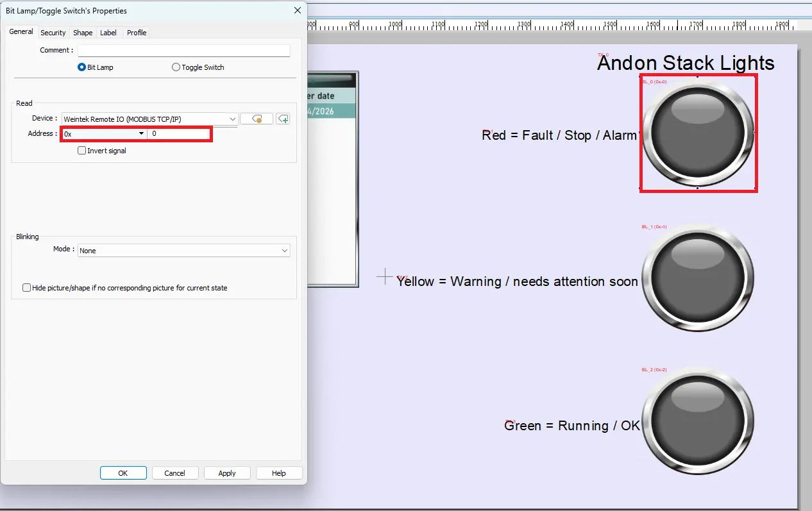
Task: Switch to the Security tab
Action: coord(53,32)
